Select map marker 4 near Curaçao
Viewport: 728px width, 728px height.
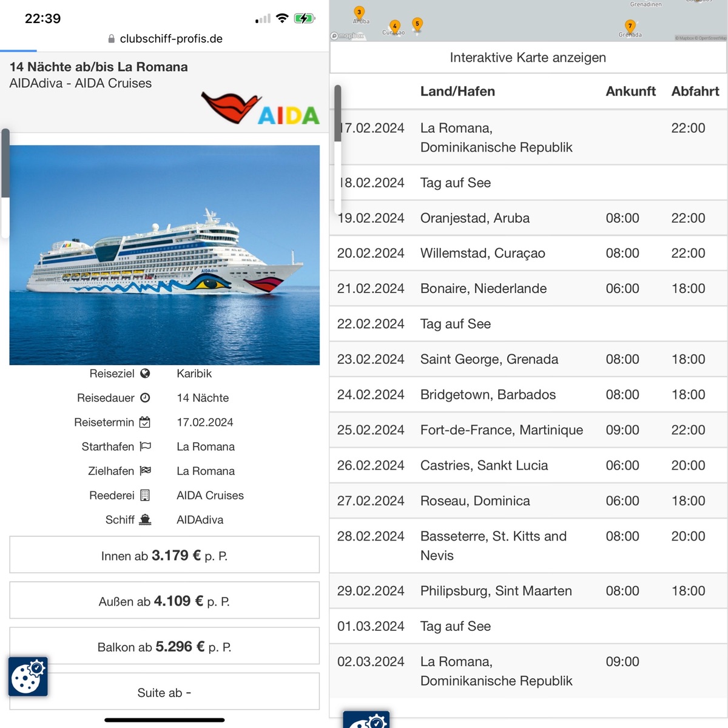coord(395,27)
